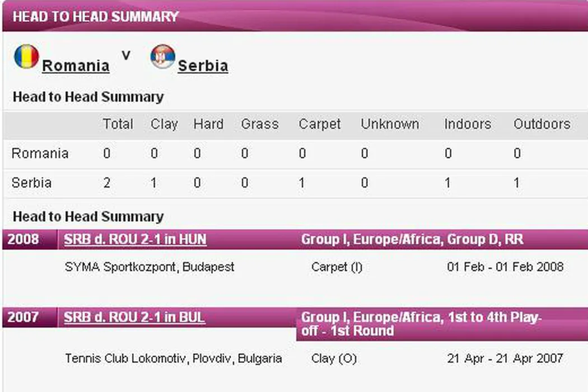The width and height of the screenshot is (588, 392).
Task: Click the Romania flag icon
Action: (x=26, y=57)
